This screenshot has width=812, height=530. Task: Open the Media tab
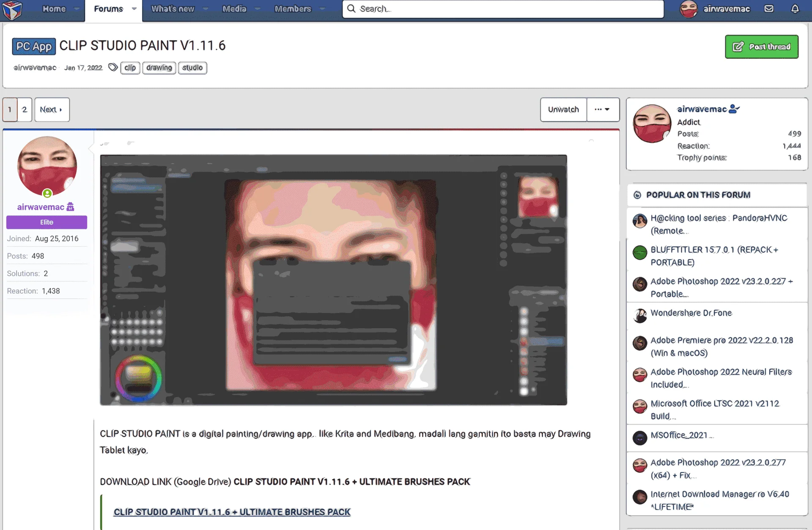pyautogui.click(x=234, y=9)
